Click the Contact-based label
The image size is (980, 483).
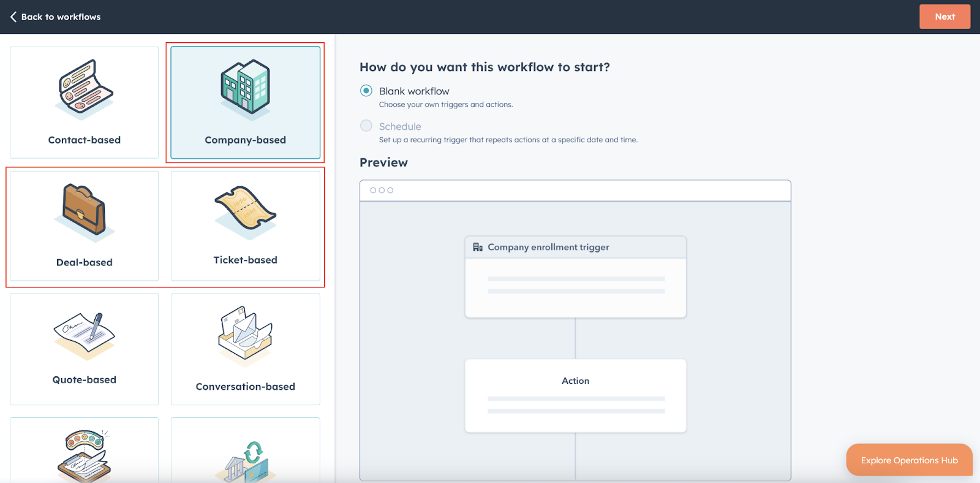(85, 140)
